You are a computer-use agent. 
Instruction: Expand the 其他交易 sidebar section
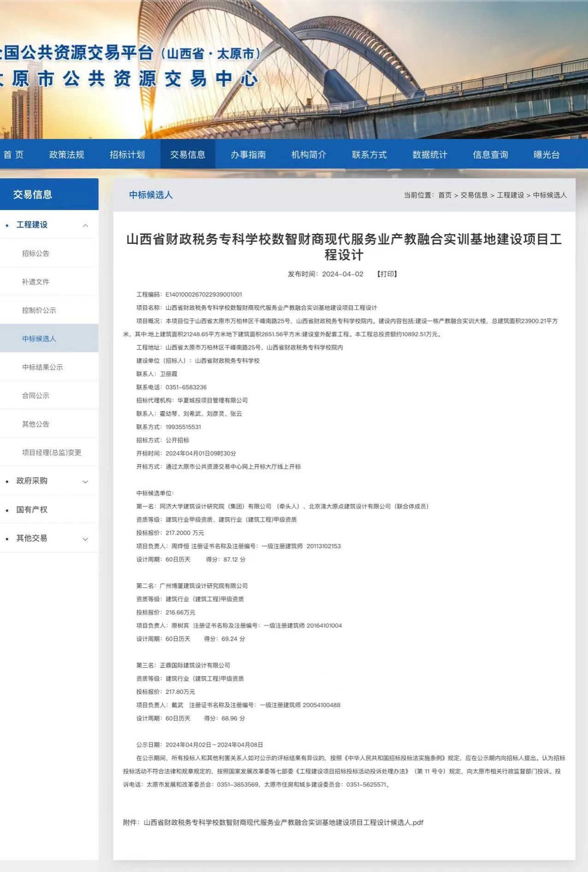85,539
